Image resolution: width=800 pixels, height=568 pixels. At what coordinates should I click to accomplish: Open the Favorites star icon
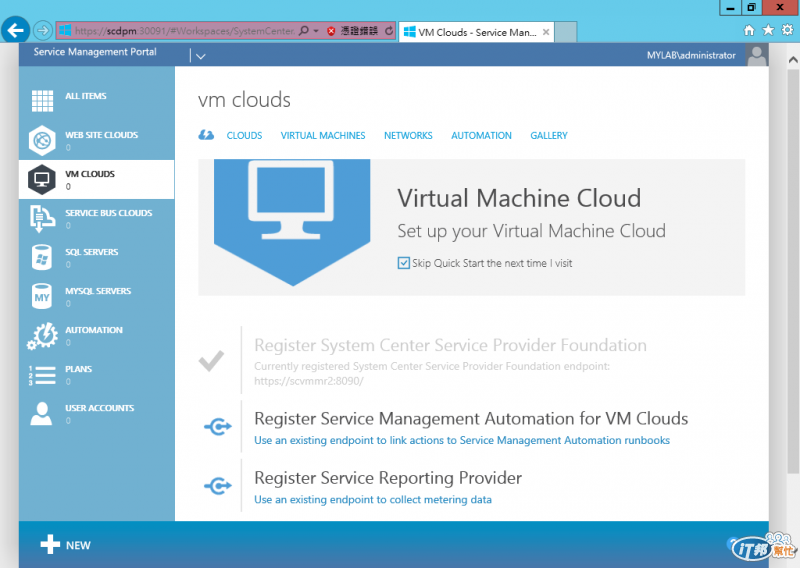point(768,30)
